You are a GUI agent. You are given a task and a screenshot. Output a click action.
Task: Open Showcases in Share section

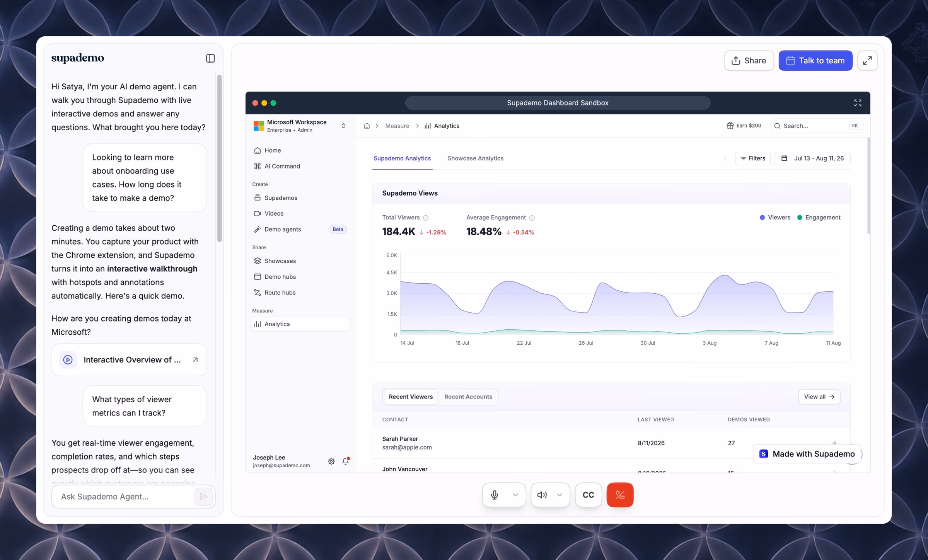pyautogui.click(x=300, y=261)
